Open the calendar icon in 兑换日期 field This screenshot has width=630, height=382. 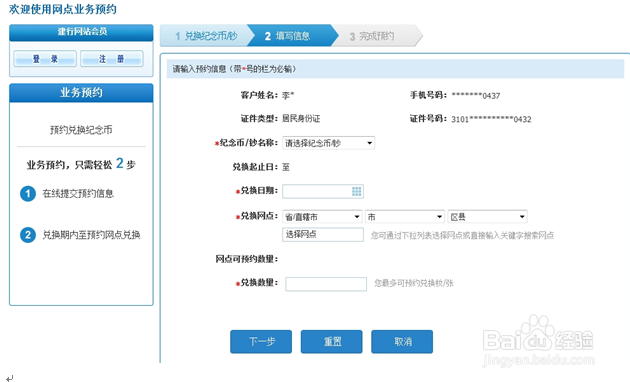tap(356, 192)
